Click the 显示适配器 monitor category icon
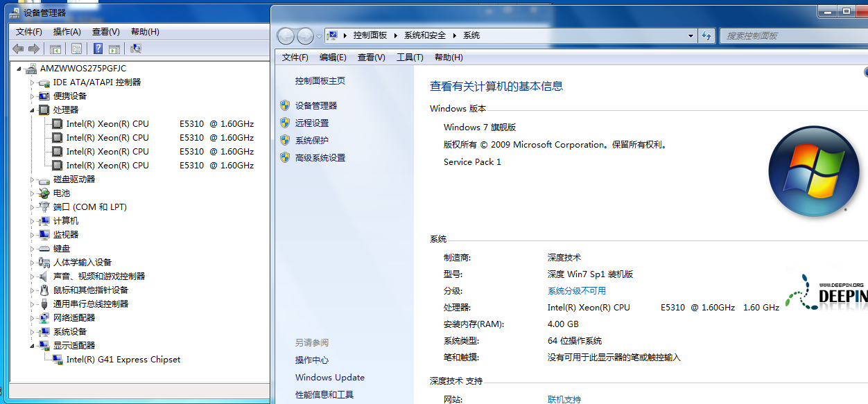This screenshot has width=868, height=404. coord(44,345)
